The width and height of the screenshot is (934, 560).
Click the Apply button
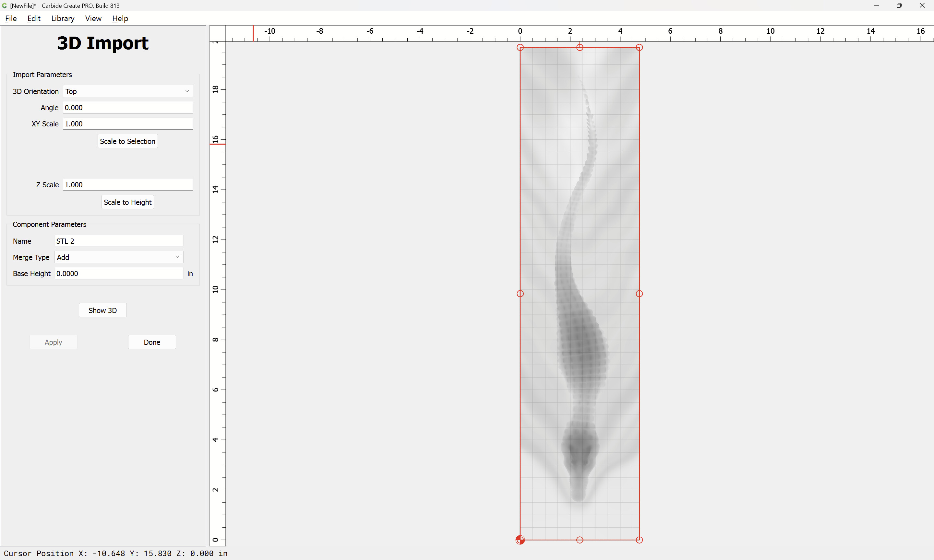click(x=53, y=342)
